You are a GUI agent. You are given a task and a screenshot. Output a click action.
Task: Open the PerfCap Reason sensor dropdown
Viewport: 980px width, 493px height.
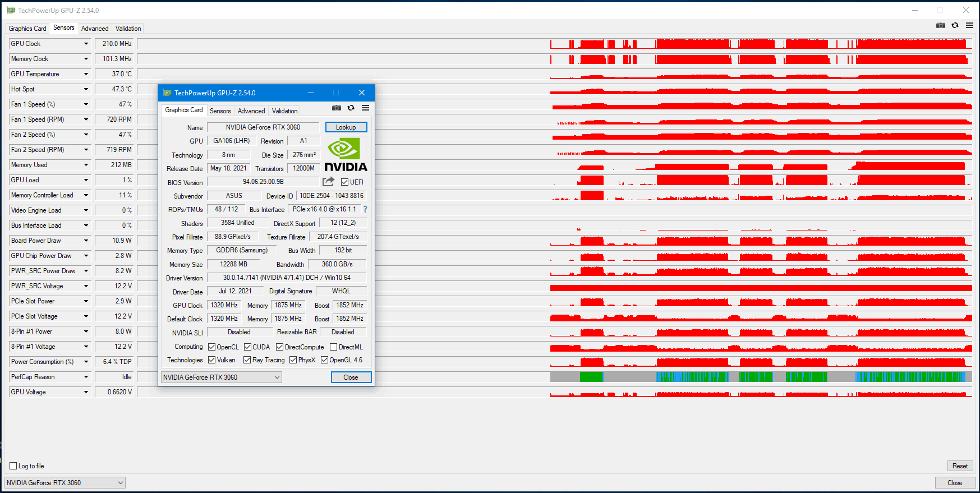(x=86, y=377)
